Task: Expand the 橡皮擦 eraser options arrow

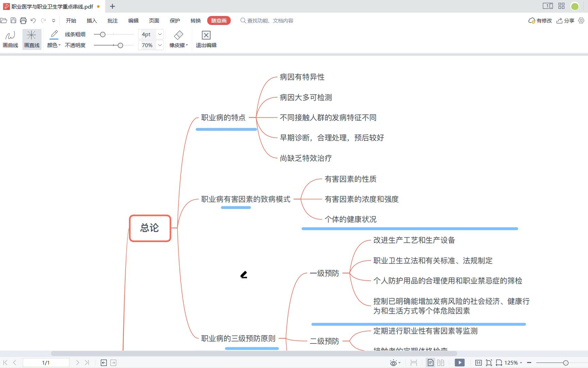Action: coord(187,45)
